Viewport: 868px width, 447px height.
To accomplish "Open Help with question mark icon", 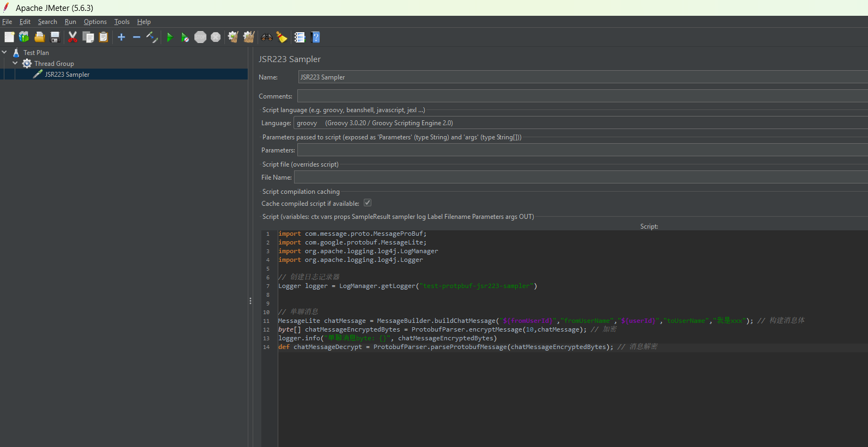I will [315, 37].
